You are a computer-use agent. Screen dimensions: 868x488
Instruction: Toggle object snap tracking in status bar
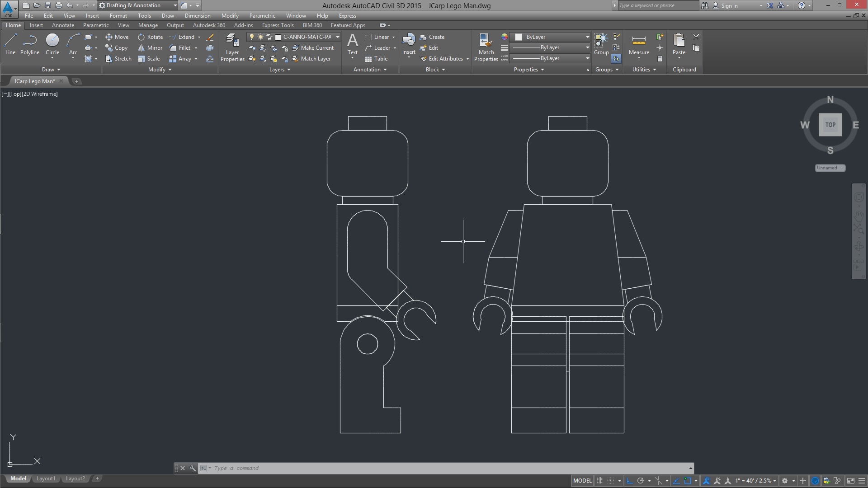point(677,481)
